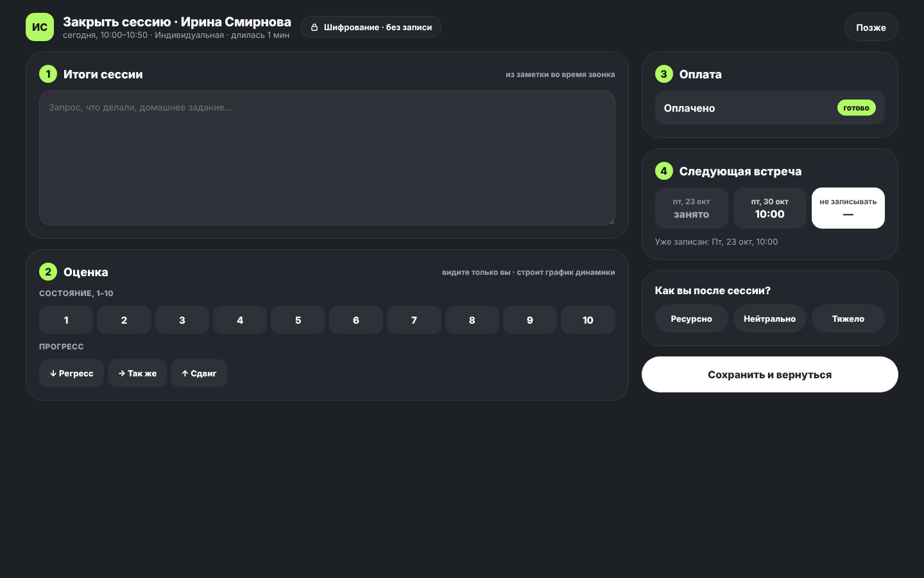Click the ПРОГРЕСС label
The height and width of the screenshot is (578, 924).
[x=62, y=347]
